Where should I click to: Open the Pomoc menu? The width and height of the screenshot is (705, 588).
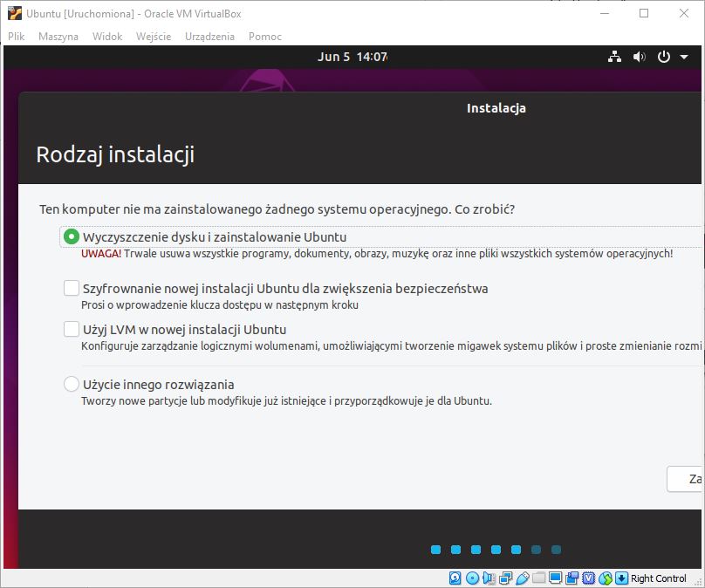265,37
